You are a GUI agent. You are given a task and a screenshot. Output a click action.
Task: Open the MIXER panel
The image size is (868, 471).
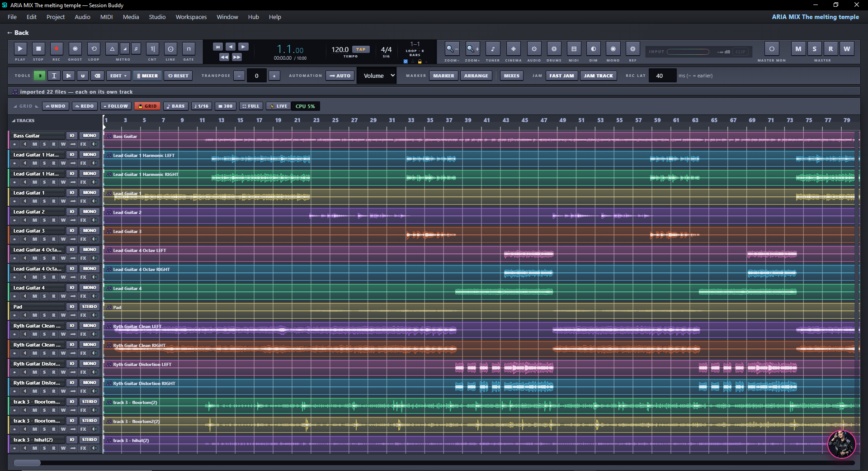coord(147,76)
